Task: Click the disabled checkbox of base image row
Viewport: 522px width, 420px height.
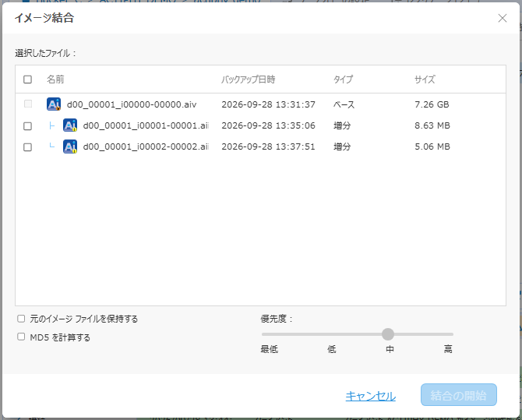Action: tap(28, 104)
